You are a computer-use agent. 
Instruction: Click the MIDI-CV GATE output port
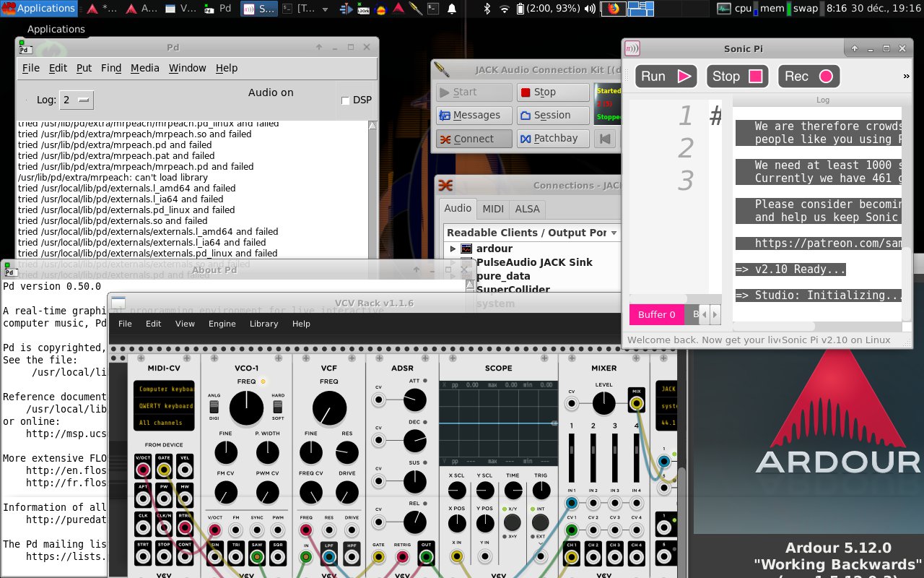[x=164, y=470]
